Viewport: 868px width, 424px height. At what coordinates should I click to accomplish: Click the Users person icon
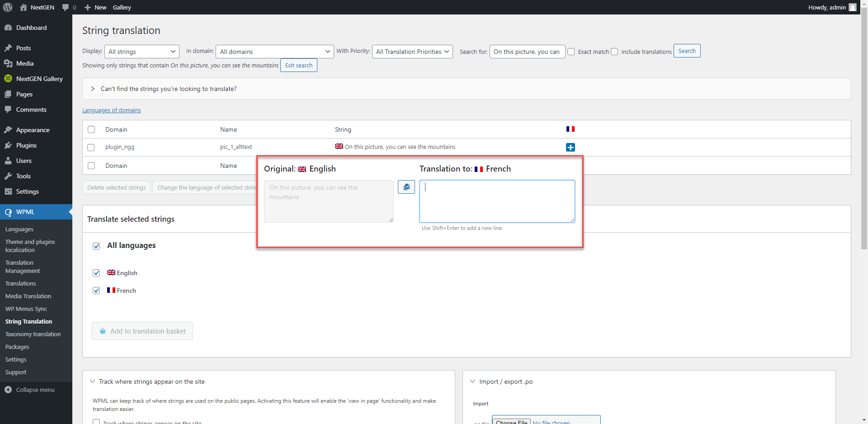(x=8, y=161)
